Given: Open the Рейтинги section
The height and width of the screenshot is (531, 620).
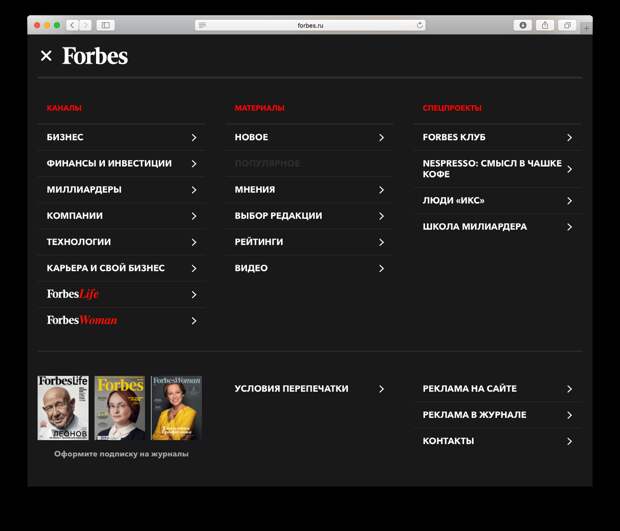Looking at the screenshot, I should (x=309, y=242).
